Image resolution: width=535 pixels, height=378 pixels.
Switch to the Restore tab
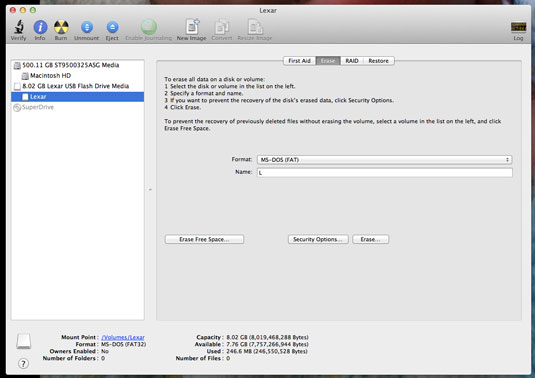[x=379, y=61]
